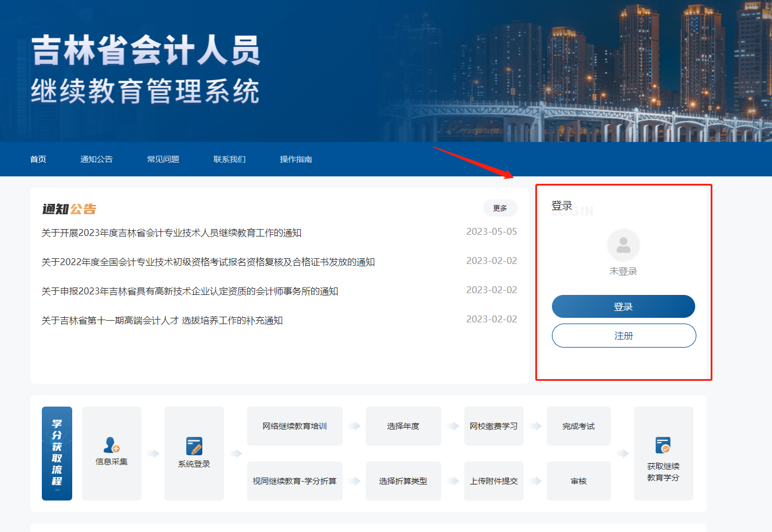Screen dimensions: 772x532
Task: Click the 注册 button
Action: 624,335
